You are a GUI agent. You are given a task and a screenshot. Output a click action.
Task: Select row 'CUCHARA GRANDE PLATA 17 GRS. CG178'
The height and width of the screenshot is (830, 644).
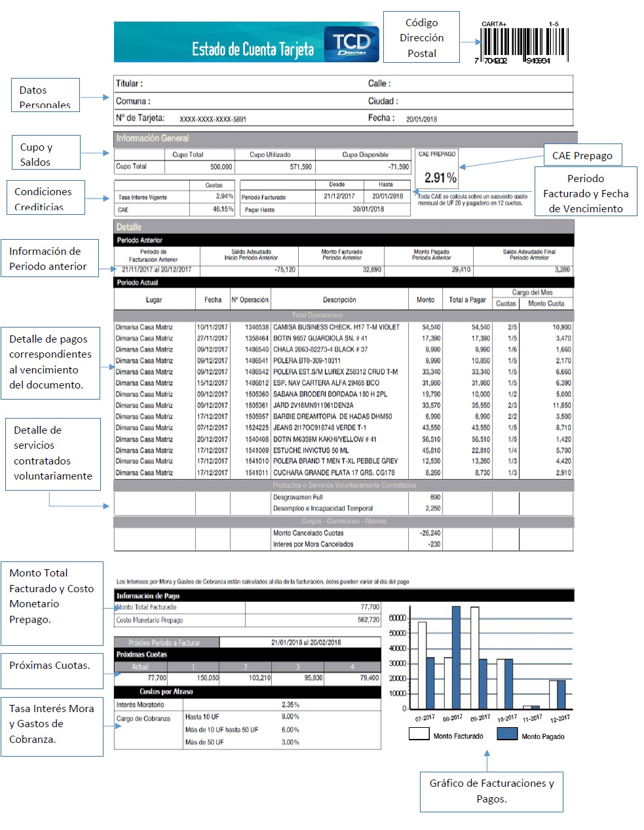tap(343, 473)
